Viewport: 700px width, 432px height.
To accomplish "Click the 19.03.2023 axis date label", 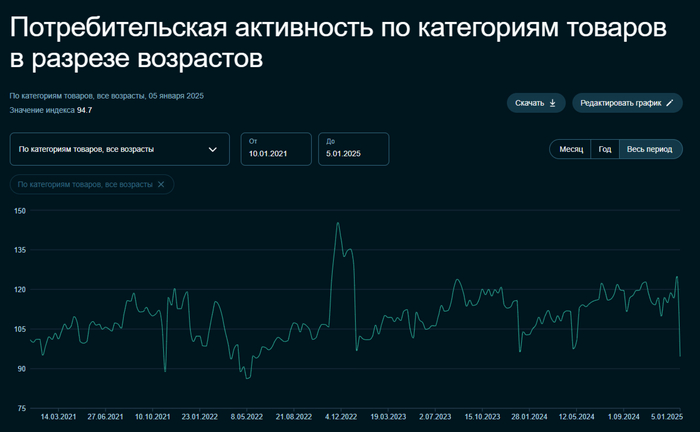I will (x=388, y=416).
